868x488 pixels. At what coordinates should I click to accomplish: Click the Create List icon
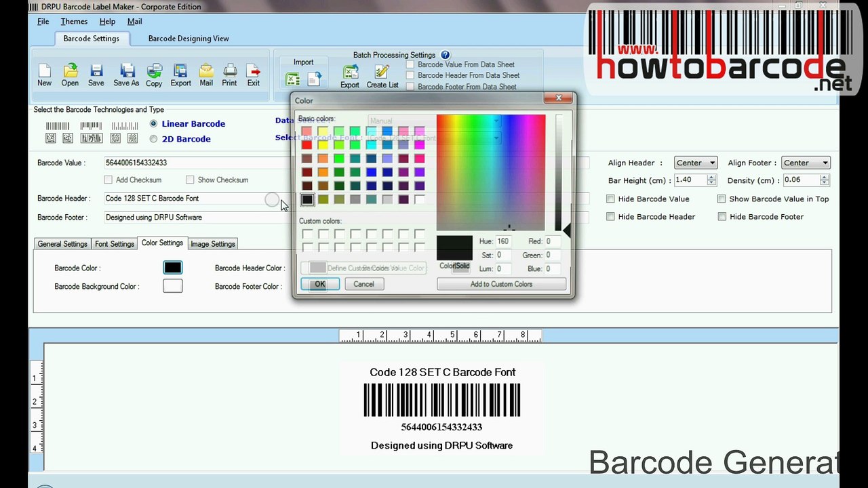382,75
